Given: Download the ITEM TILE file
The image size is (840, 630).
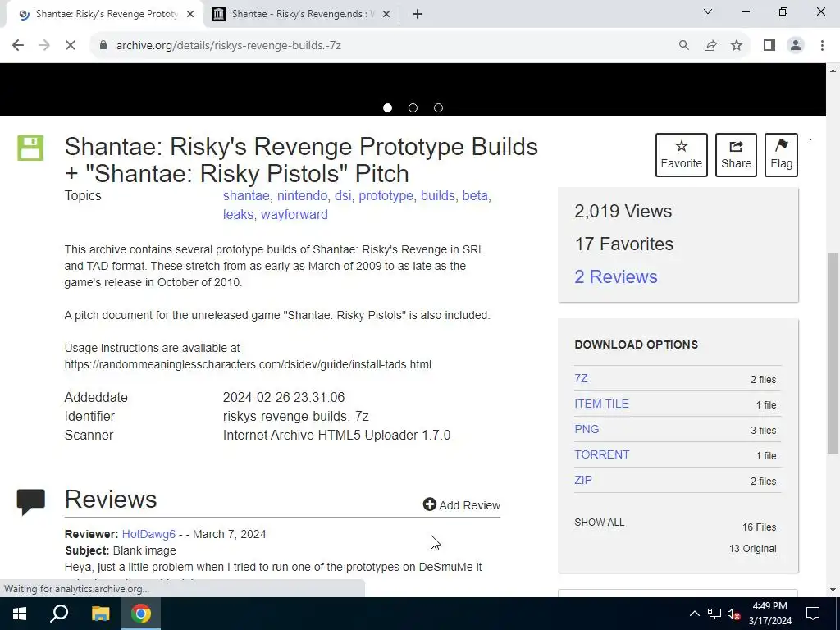Looking at the screenshot, I should (x=601, y=404).
